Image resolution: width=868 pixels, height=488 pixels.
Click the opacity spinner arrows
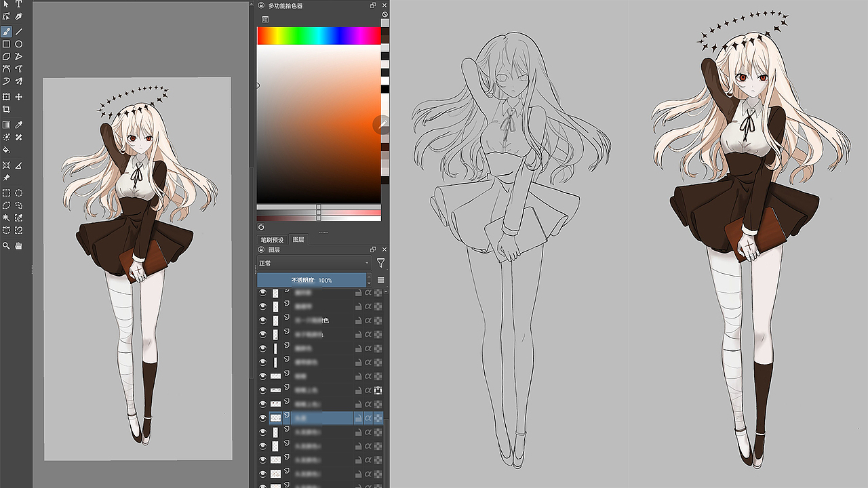tap(369, 280)
